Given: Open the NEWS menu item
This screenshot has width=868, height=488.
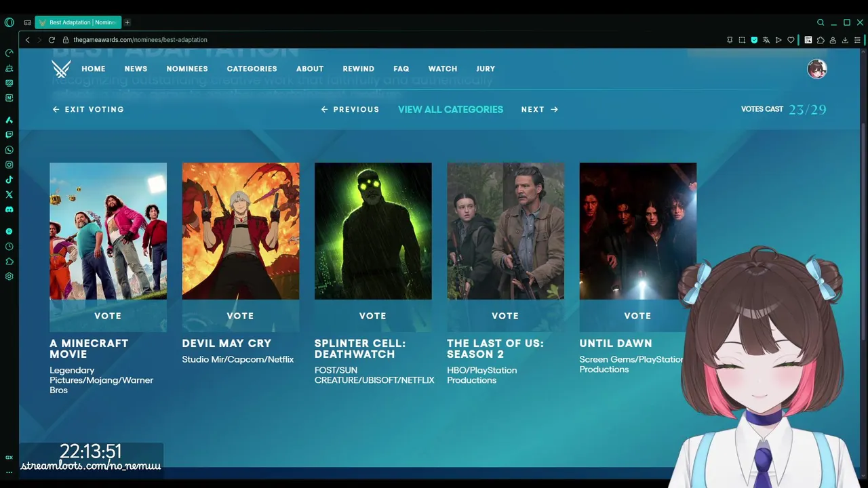Looking at the screenshot, I should coord(136,68).
